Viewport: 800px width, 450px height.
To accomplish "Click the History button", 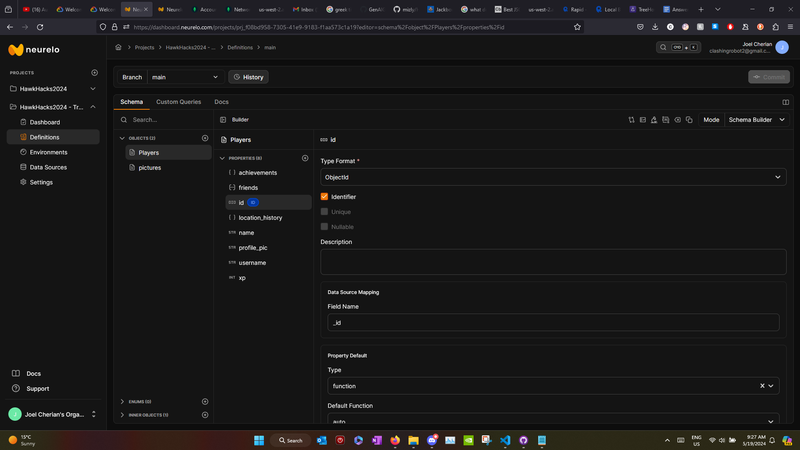I will coord(248,77).
